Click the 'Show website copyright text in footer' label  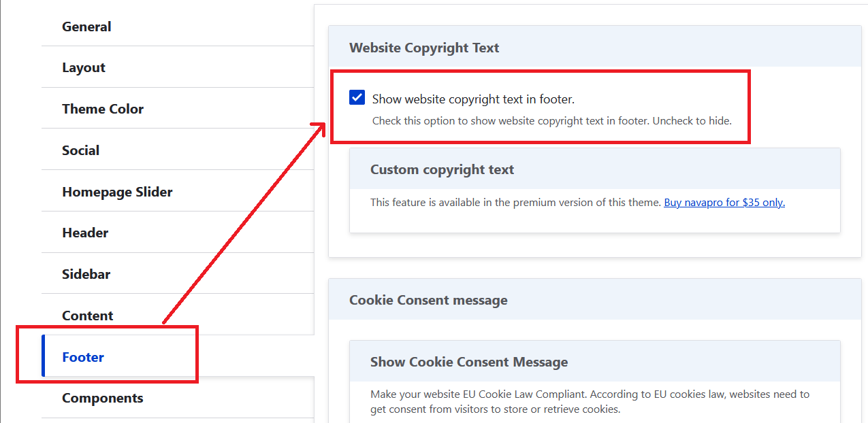click(473, 99)
